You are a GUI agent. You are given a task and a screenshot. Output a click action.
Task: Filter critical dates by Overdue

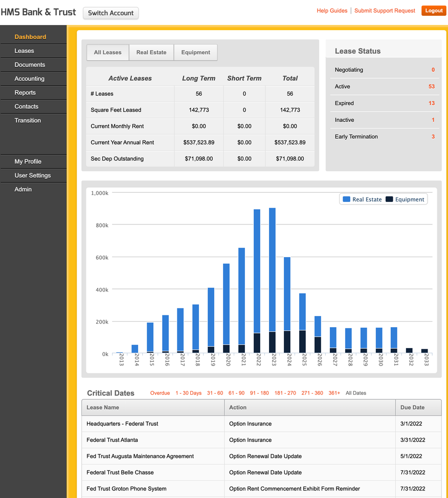click(x=160, y=393)
